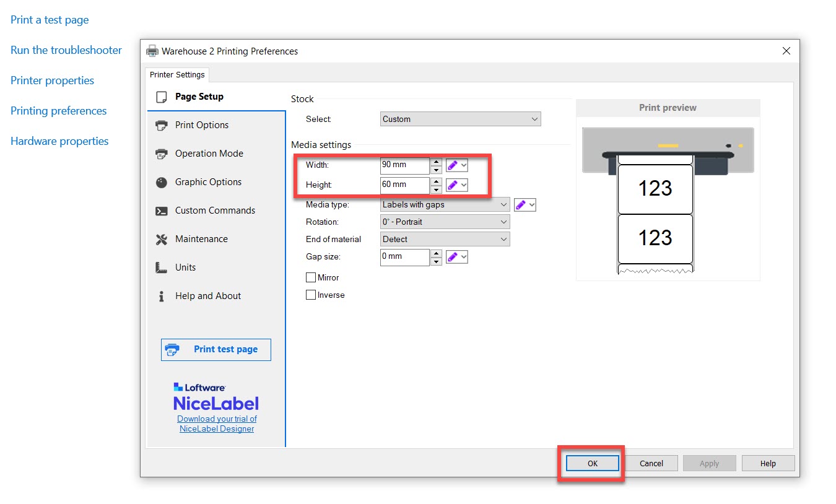Enable the Mirror checkbox
This screenshot has width=836, height=504.
click(x=311, y=277)
